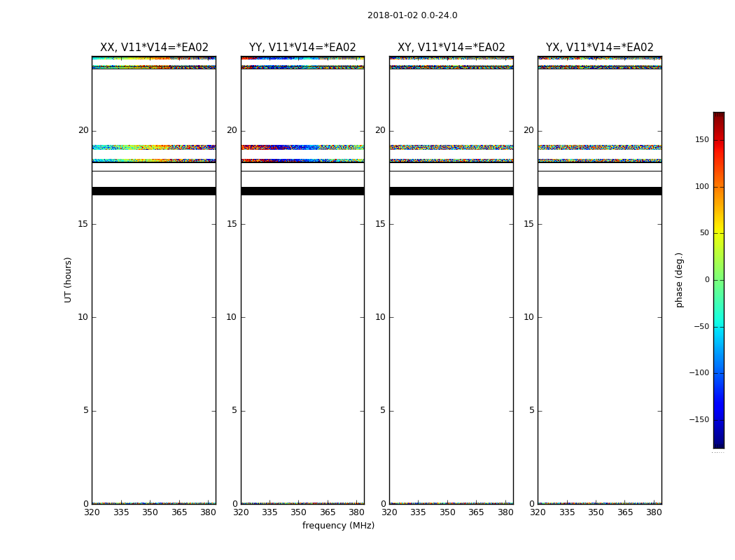This screenshot has height=560, width=735.
Task: Click the 'frequency (MHz)' x-axis label
Action: point(338,526)
